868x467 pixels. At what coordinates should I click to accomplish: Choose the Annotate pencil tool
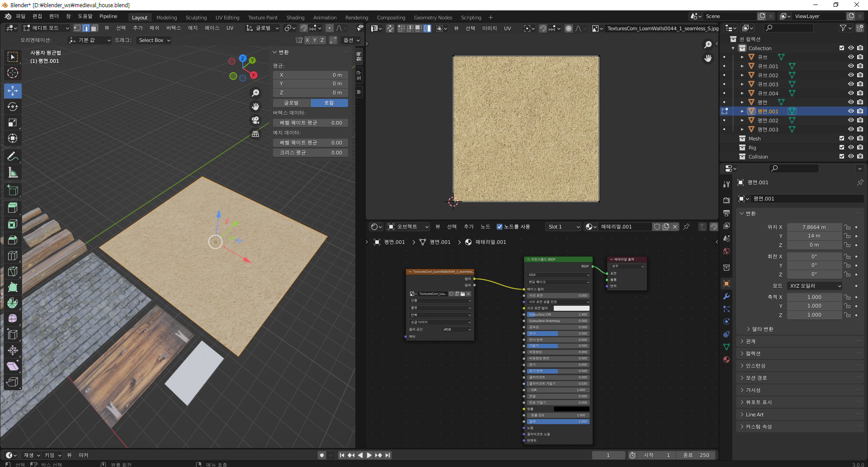click(x=13, y=157)
